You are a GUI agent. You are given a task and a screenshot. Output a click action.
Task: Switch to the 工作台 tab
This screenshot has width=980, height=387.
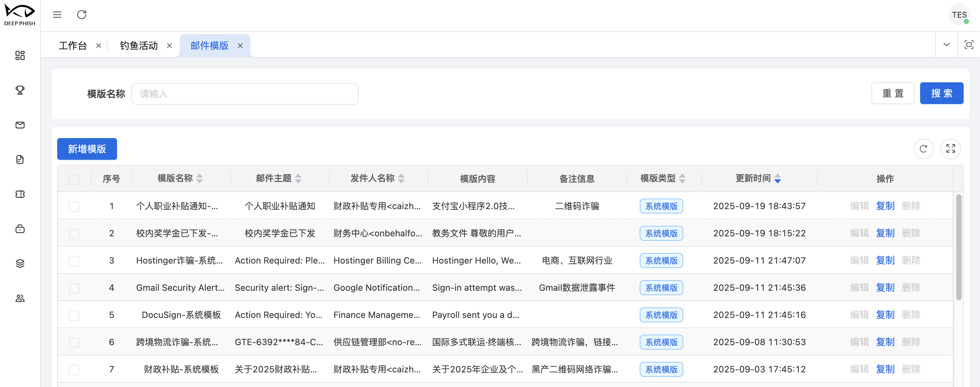73,46
